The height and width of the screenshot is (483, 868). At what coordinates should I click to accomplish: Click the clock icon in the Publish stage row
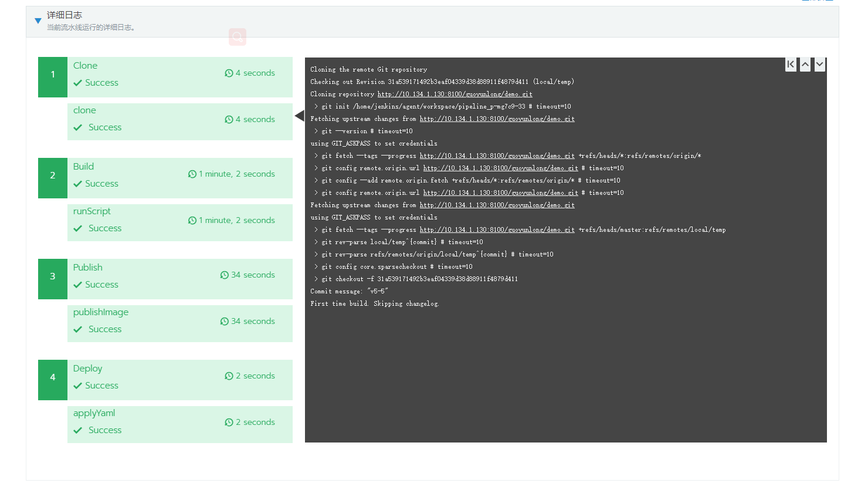(224, 275)
